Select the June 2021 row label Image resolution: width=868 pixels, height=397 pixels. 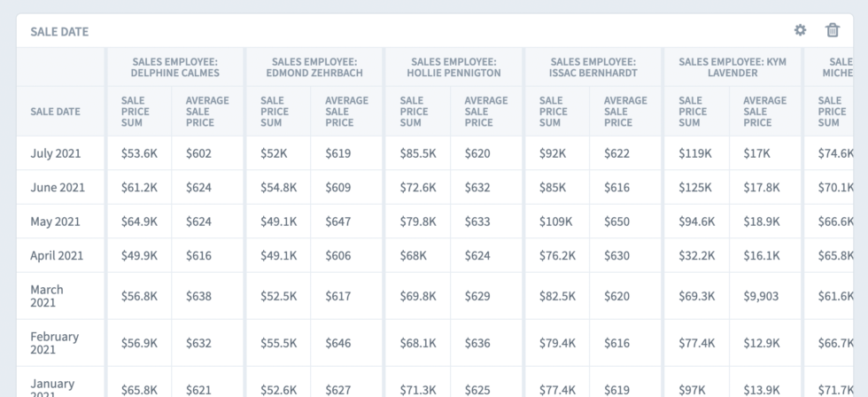pos(58,188)
